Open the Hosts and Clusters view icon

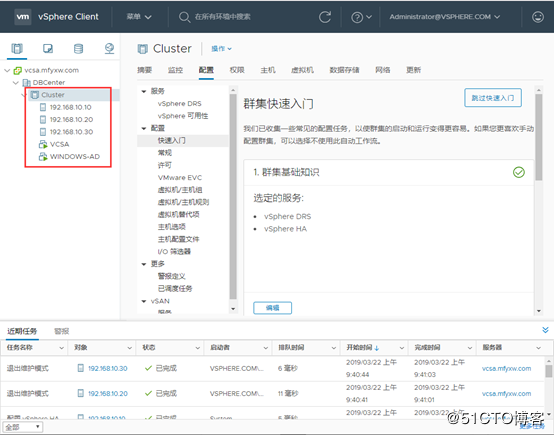[x=17, y=48]
